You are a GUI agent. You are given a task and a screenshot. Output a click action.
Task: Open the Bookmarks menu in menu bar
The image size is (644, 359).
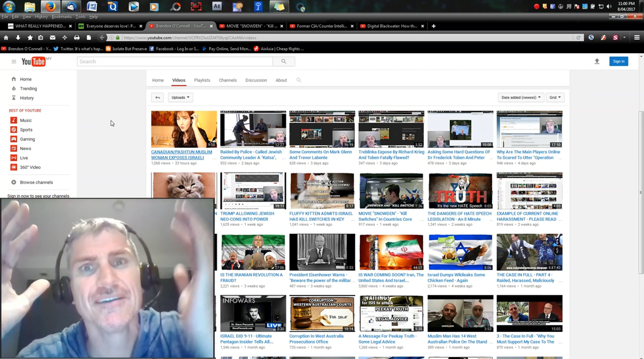tap(62, 17)
